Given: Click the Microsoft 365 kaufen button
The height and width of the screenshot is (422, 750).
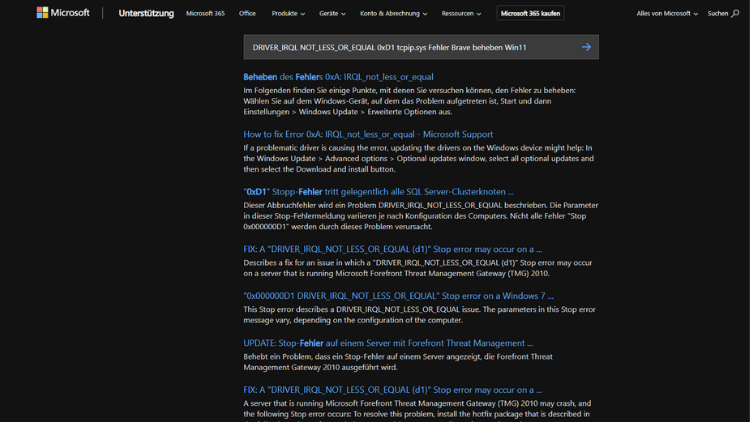Looking at the screenshot, I should [531, 14].
